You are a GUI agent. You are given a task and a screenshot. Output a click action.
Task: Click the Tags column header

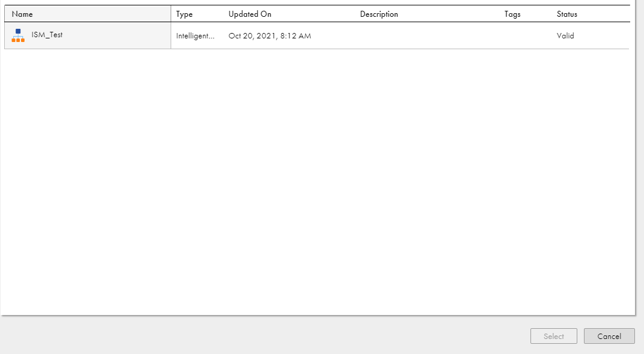click(512, 14)
